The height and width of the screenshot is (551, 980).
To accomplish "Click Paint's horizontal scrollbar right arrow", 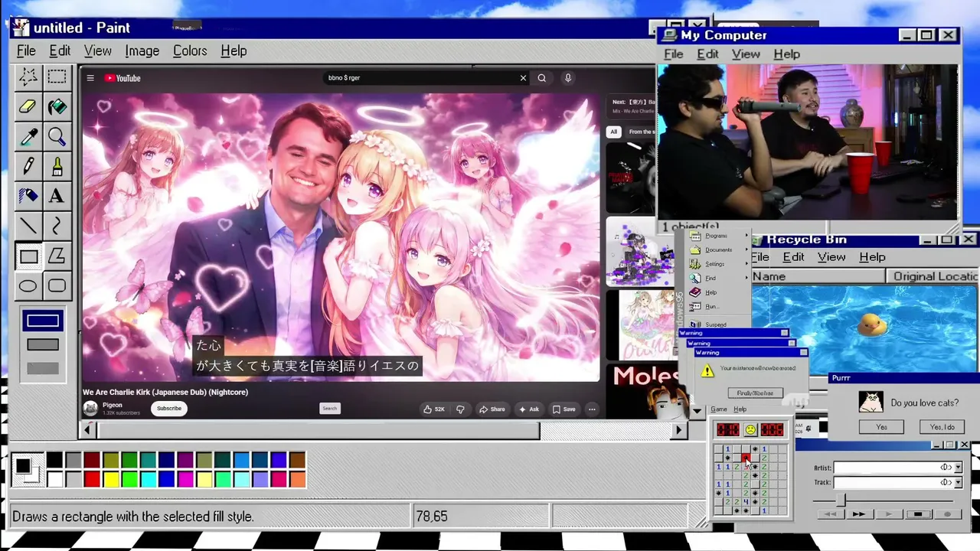I will [x=678, y=431].
